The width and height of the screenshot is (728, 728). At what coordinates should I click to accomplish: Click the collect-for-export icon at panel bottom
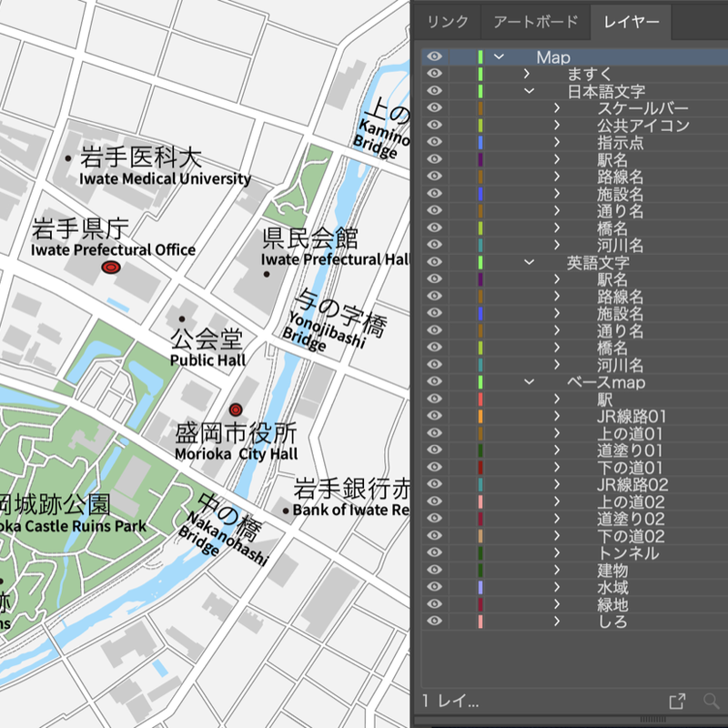coord(677,701)
